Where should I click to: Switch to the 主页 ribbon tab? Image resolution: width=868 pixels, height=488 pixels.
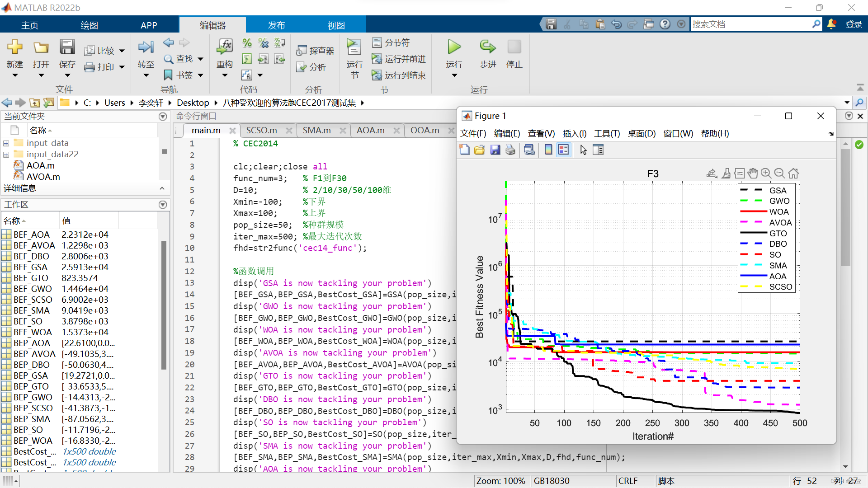coord(30,25)
